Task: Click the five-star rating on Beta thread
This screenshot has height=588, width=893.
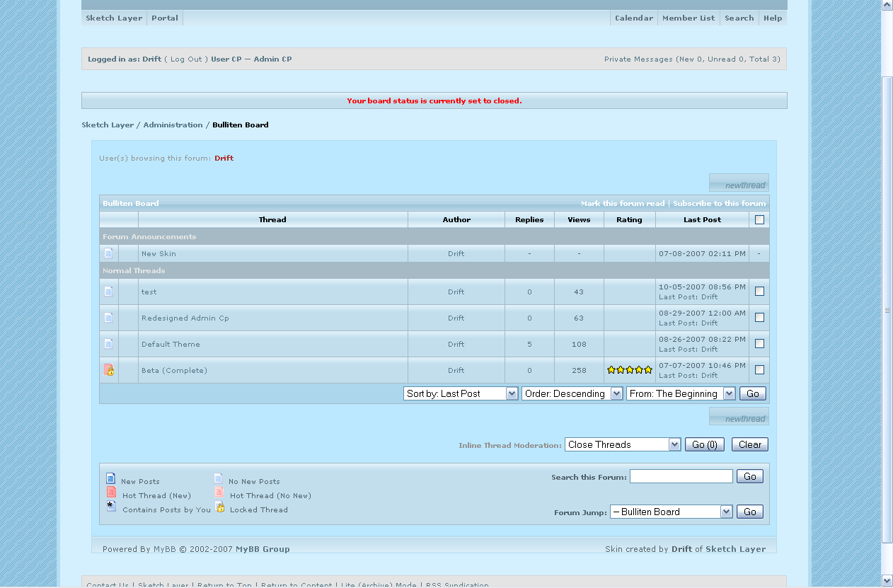Action: coord(629,370)
